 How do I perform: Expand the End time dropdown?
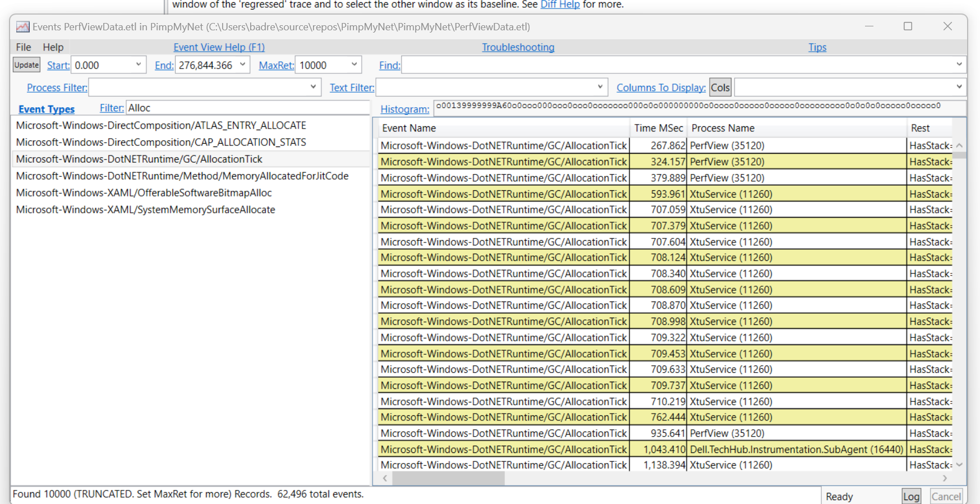(x=242, y=65)
